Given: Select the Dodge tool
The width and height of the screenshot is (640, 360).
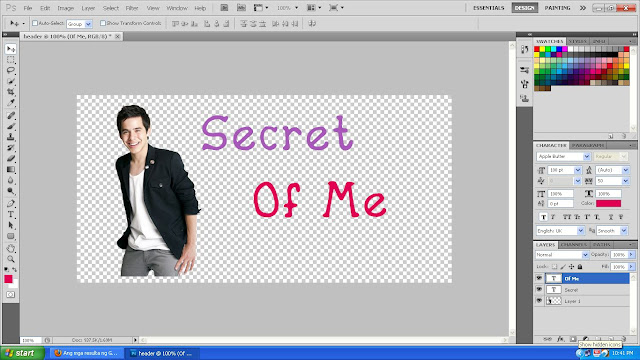Looking at the screenshot, I should pyautogui.click(x=11, y=191).
